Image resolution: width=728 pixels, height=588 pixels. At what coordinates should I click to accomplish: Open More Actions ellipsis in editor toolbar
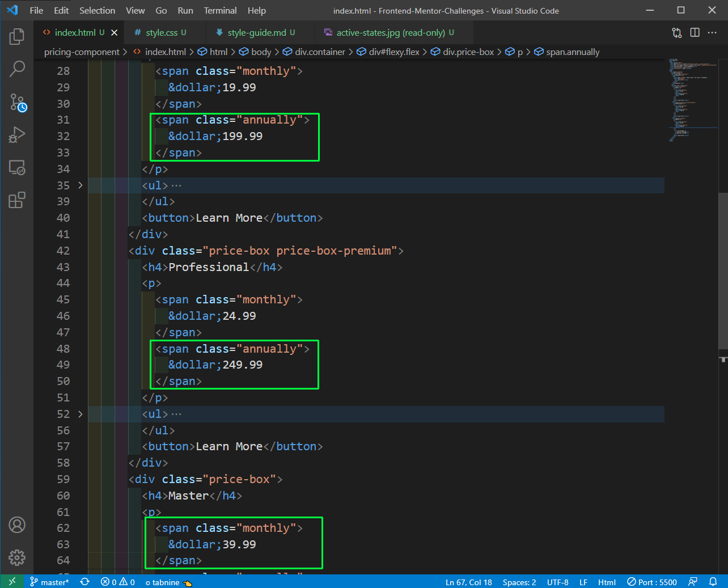(713, 33)
